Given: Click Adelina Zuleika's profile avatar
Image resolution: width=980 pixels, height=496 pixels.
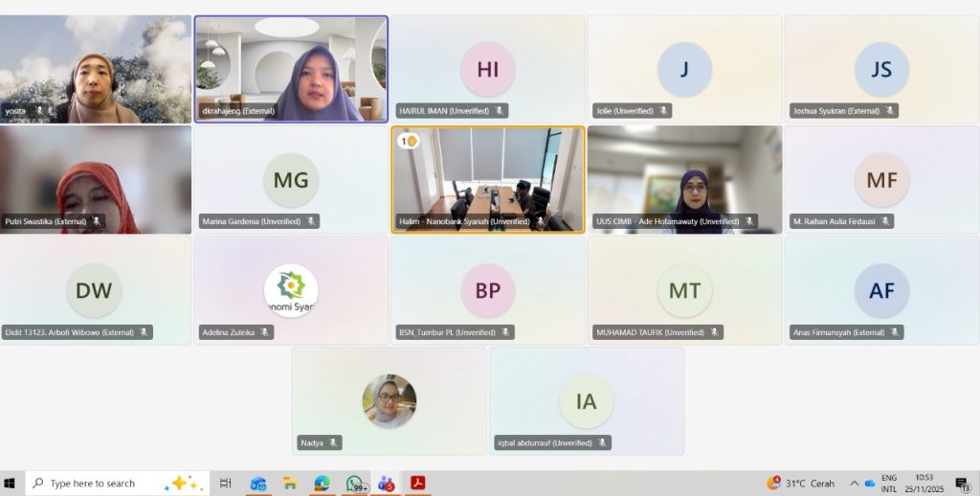Looking at the screenshot, I should (291, 291).
